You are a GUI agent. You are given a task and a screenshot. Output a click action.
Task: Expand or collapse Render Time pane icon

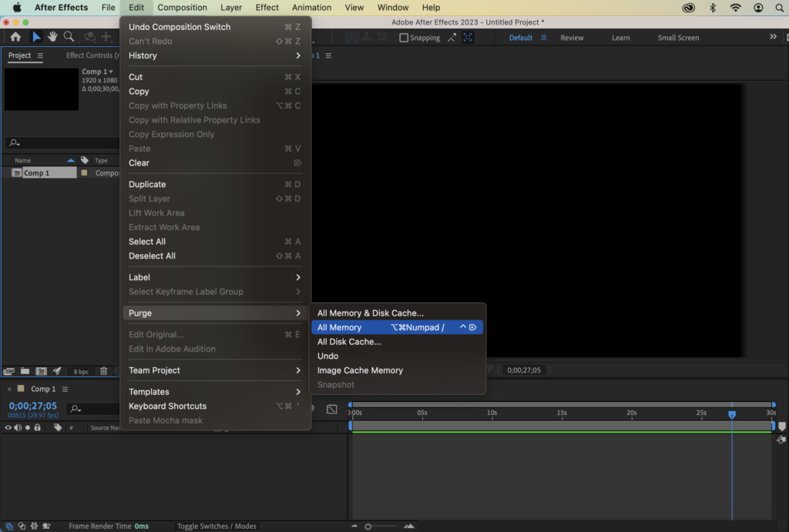click(46, 526)
